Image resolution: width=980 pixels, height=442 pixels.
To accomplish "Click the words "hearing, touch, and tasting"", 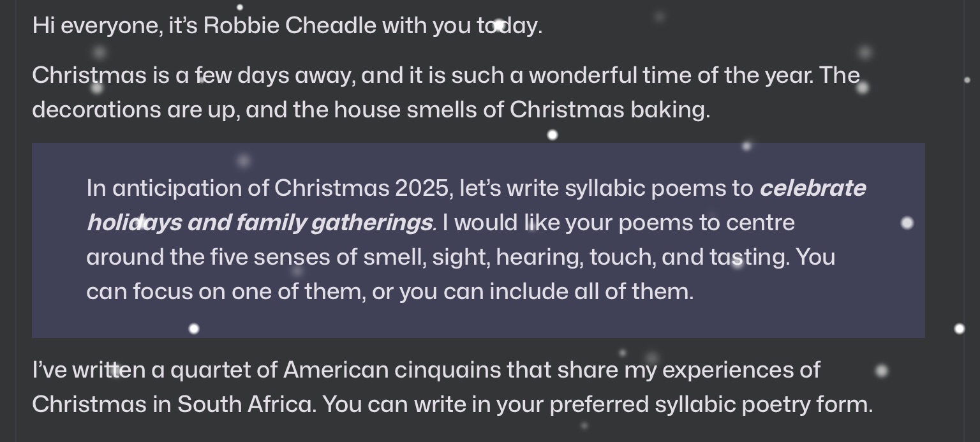I will [x=643, y=257].
